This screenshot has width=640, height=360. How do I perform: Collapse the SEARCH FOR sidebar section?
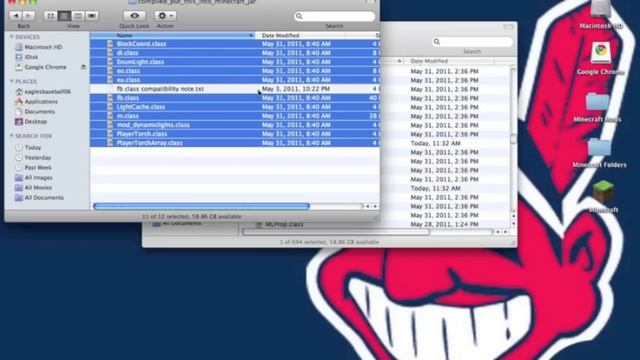click(12, 136)
